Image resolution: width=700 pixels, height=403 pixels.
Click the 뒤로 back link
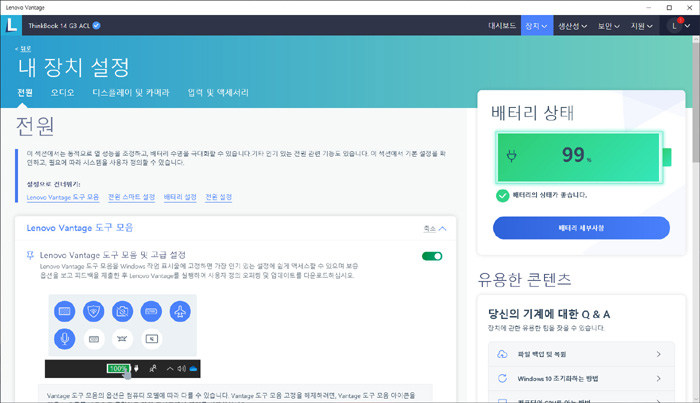click(x=23, y=49)
